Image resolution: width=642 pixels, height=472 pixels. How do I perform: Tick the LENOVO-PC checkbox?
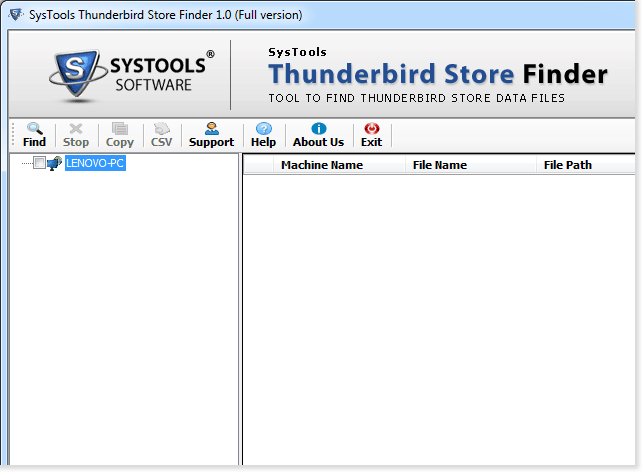click(x=40, y=164)
